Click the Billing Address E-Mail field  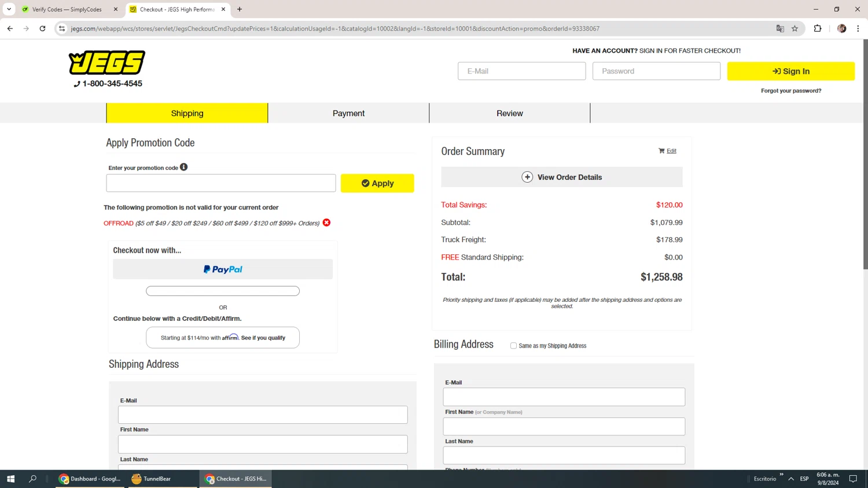coord(564,397)
